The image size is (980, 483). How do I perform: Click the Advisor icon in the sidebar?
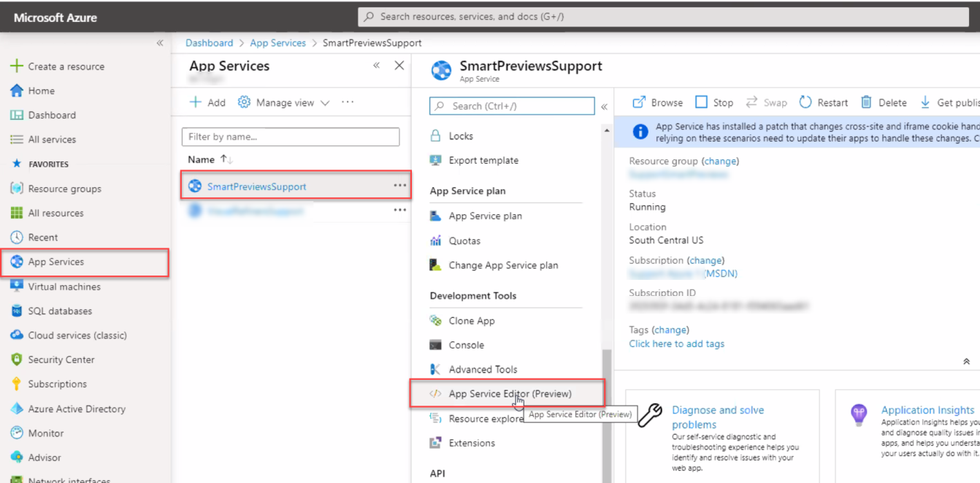16,457
